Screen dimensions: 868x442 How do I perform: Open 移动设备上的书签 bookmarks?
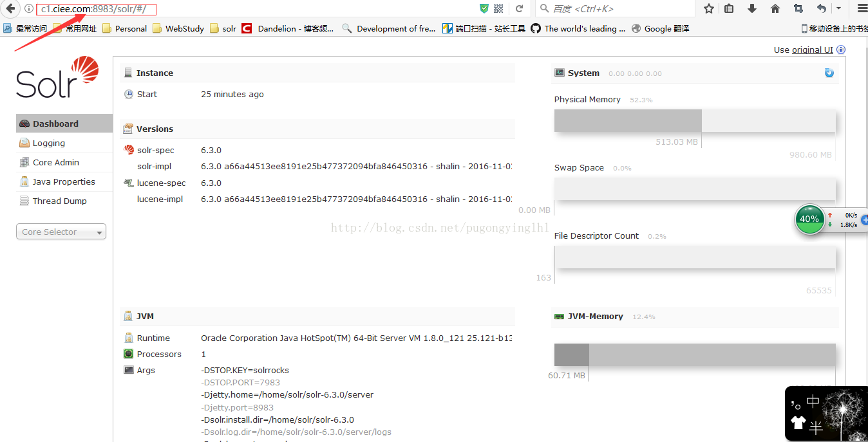(x=834, y=28)
